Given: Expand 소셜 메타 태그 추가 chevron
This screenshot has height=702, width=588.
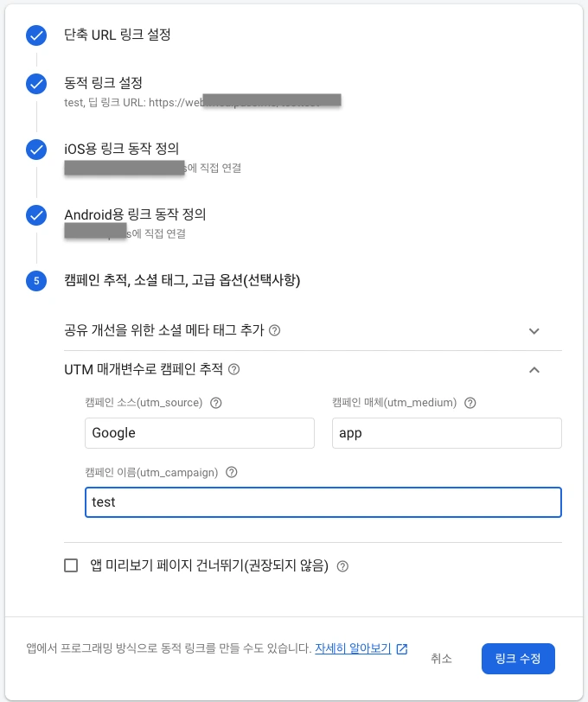Looking at the screenshot, I should click(534, 331).
